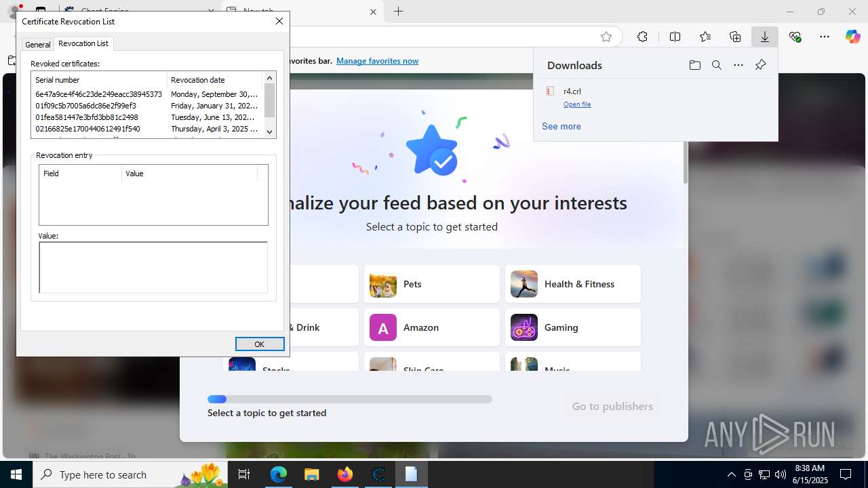Click the Go to publishers button
Screen dimensions: 868x488
[x=612, y=406]
